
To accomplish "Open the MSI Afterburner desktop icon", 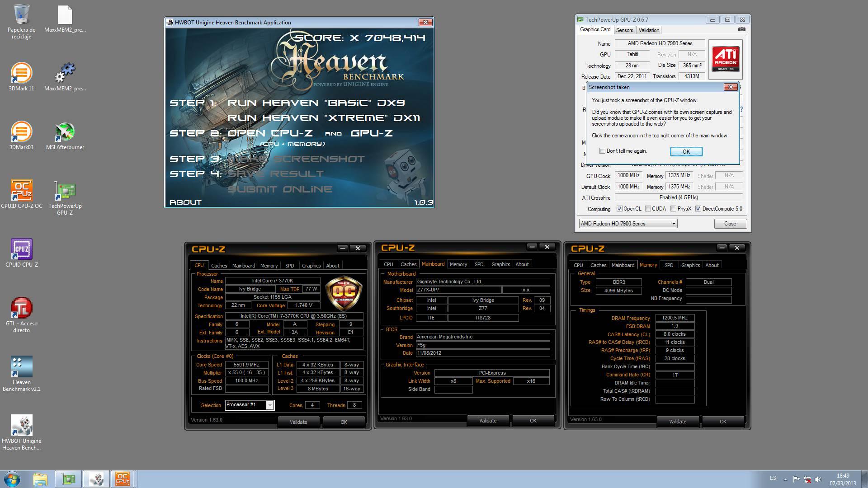I will pyautogui.click(x=65, y=136).
